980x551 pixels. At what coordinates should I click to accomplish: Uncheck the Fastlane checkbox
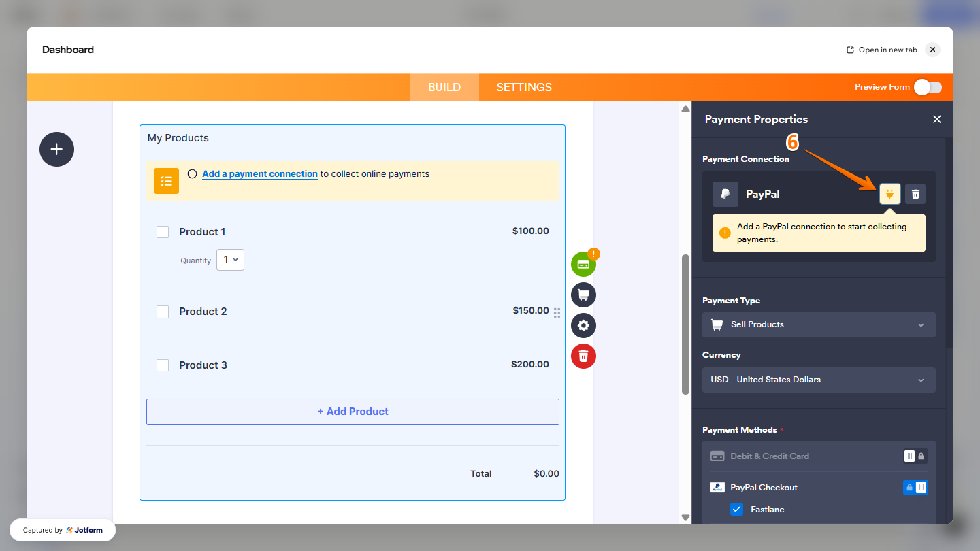(736, 510)
